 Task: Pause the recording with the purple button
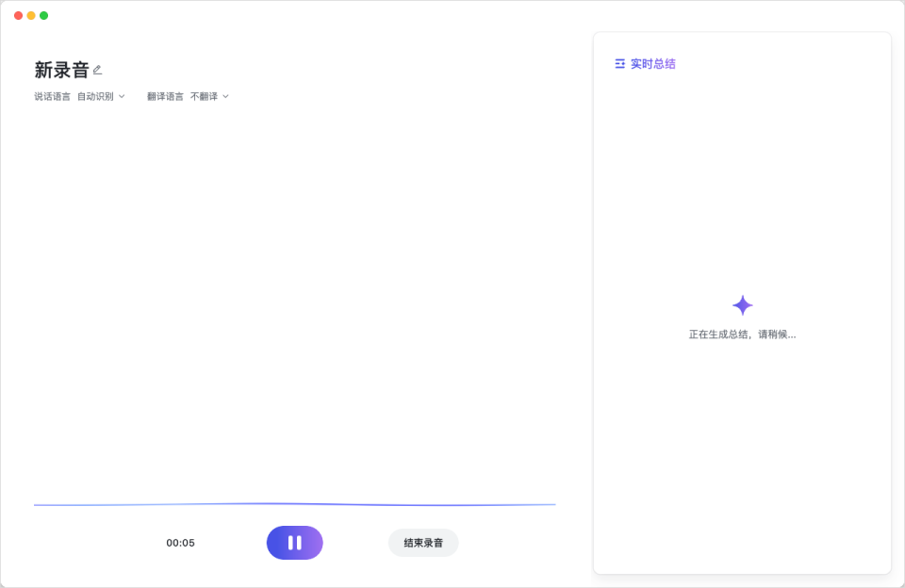[x=294, y=543]
